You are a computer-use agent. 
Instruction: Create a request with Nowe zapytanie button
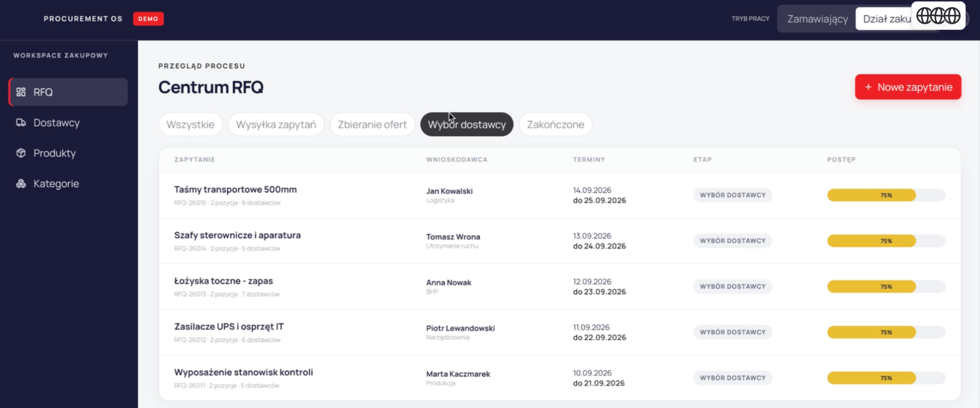tap(908, 87)
